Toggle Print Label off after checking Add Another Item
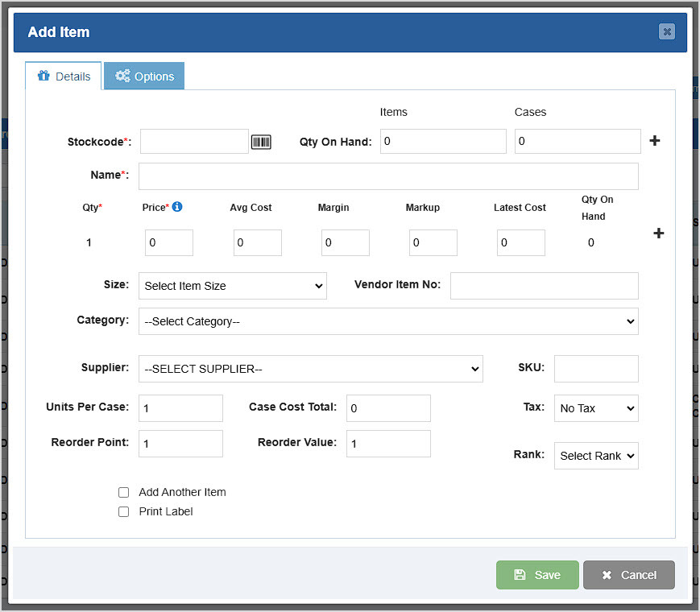The height and width of the screenshot is (612, 700). (x=123, y=511)
